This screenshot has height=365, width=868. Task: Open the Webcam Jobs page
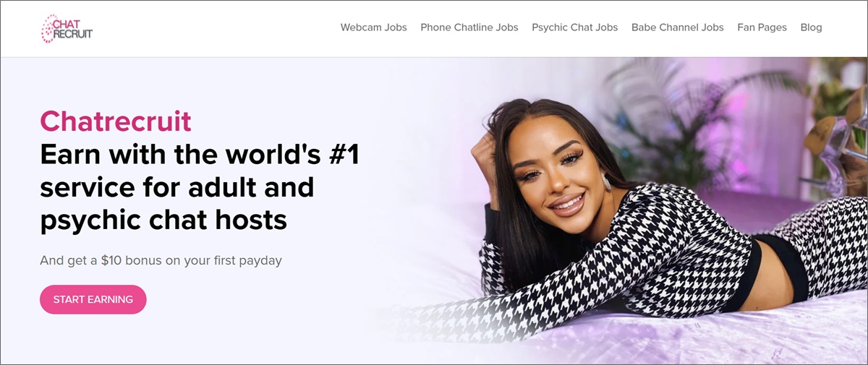[x=374, y=27]
